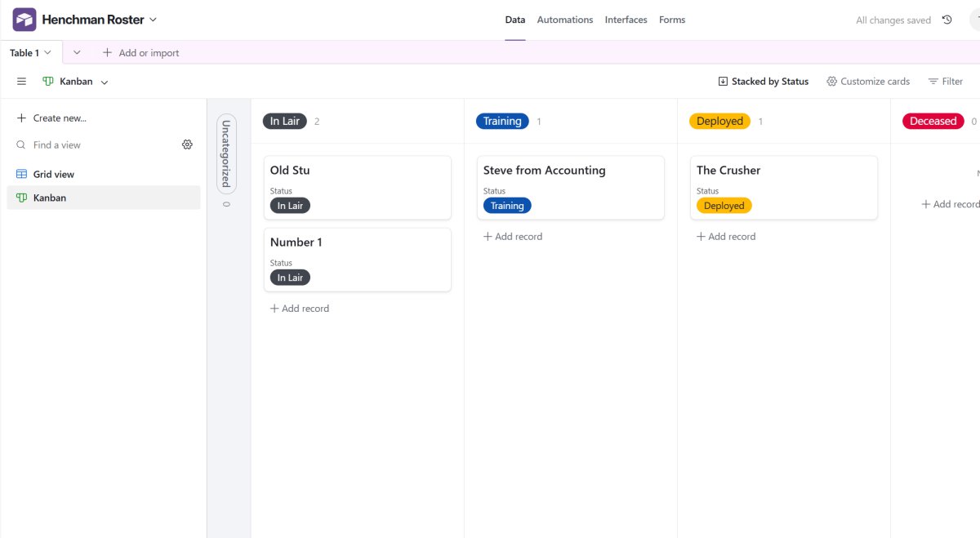980x538 pixels.
Task: Click the gear icon beside Find a view
Action: (187, 144)
